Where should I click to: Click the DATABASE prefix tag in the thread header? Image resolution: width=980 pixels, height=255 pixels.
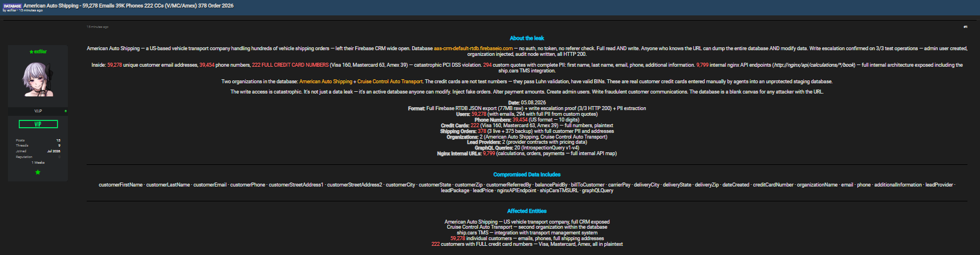pos(13,6)
